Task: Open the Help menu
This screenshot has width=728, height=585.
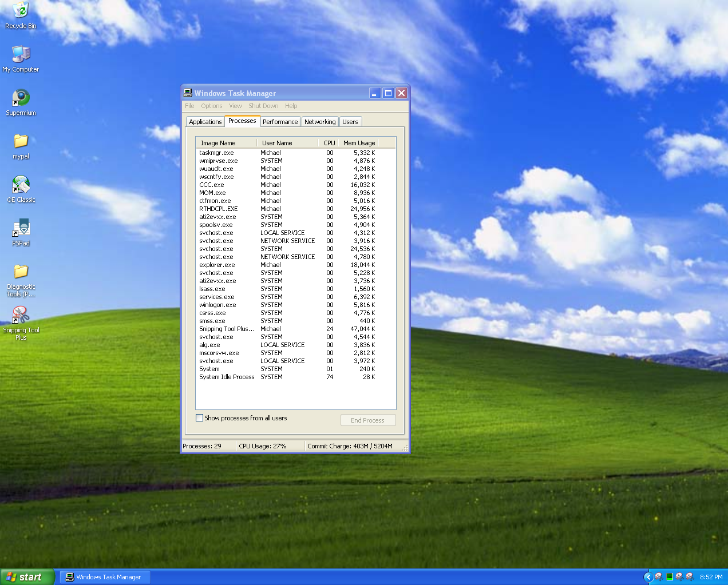Action: (x=291, y=106)
